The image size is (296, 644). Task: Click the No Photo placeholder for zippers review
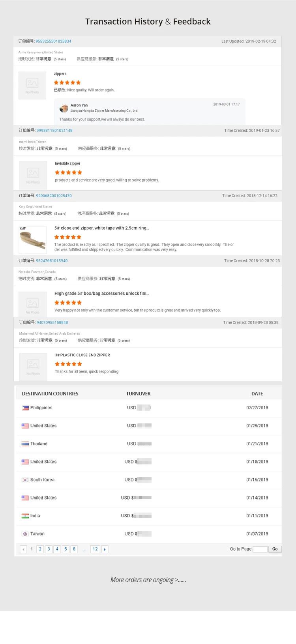click(x=32, y=85)
